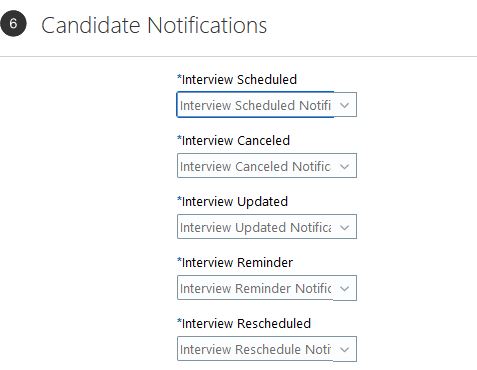Click the required asterisk beside Interview Reminder
The height and width of the screenshot is (370, 477).
point(179,261)
